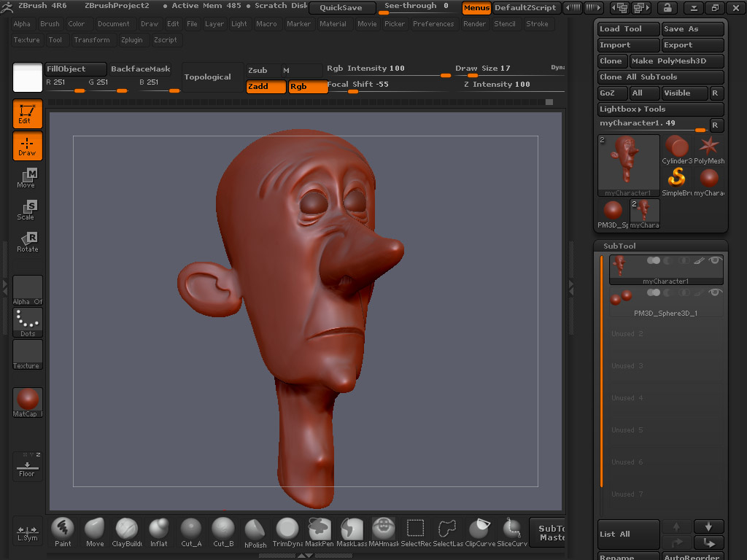Select the Inflat brush
This screenshot has height=560, width=747.
158,532
